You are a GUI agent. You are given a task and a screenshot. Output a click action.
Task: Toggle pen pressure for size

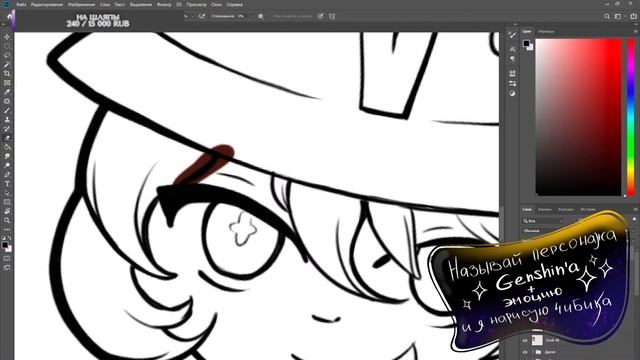[320, 16]
